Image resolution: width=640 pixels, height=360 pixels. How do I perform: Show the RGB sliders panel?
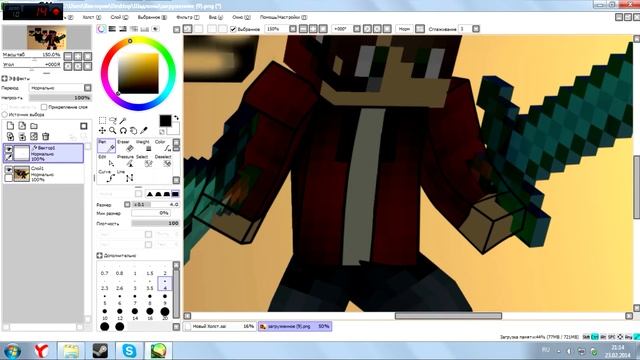pyautogui.click(x=112, y=29)
